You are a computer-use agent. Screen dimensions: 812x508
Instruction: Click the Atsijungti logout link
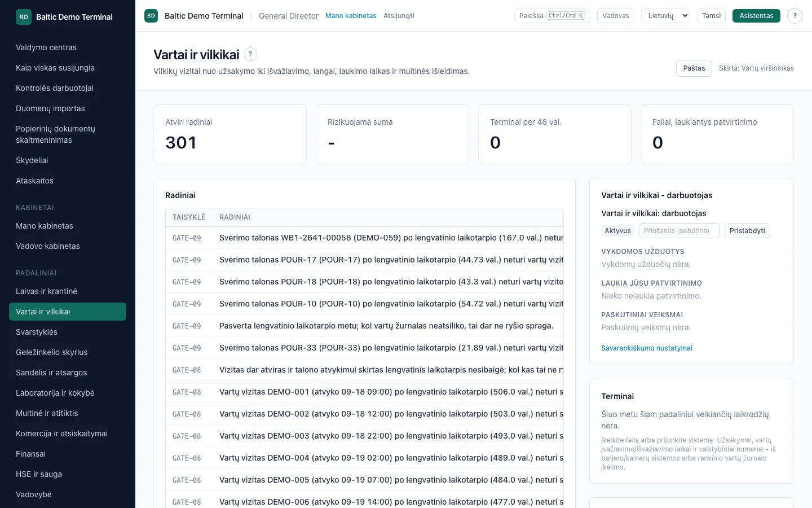point(399,16)
